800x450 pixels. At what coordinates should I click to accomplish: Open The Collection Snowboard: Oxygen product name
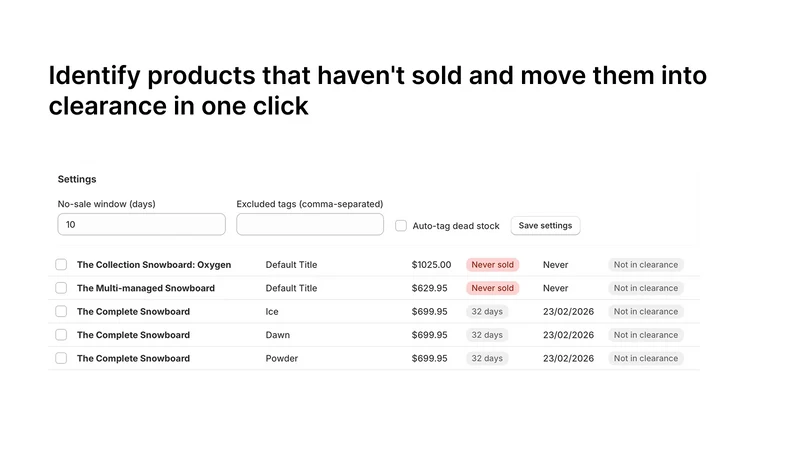click(x=154, y=265)
